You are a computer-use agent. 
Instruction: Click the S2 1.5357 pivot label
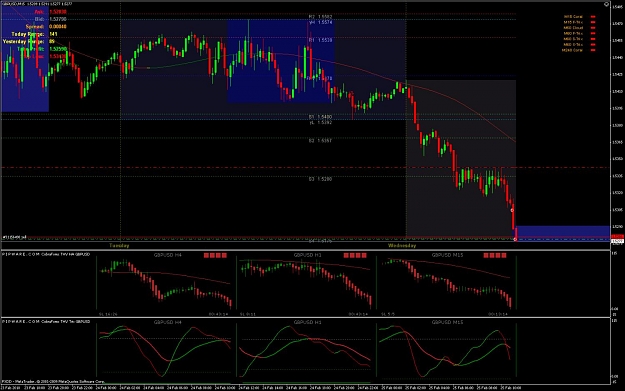click(320, 141)
